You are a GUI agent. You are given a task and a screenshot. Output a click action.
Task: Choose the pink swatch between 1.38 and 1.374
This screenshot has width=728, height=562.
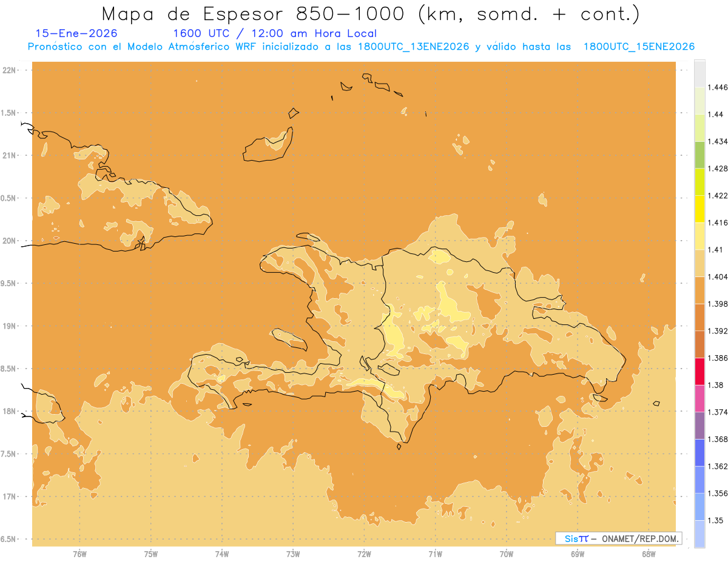click(699, 398)
